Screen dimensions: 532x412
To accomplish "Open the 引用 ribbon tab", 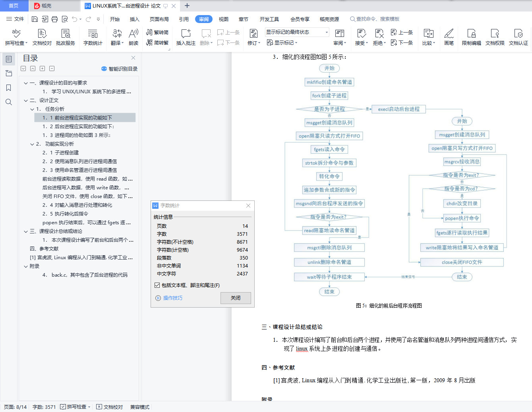I will (184, 19).
